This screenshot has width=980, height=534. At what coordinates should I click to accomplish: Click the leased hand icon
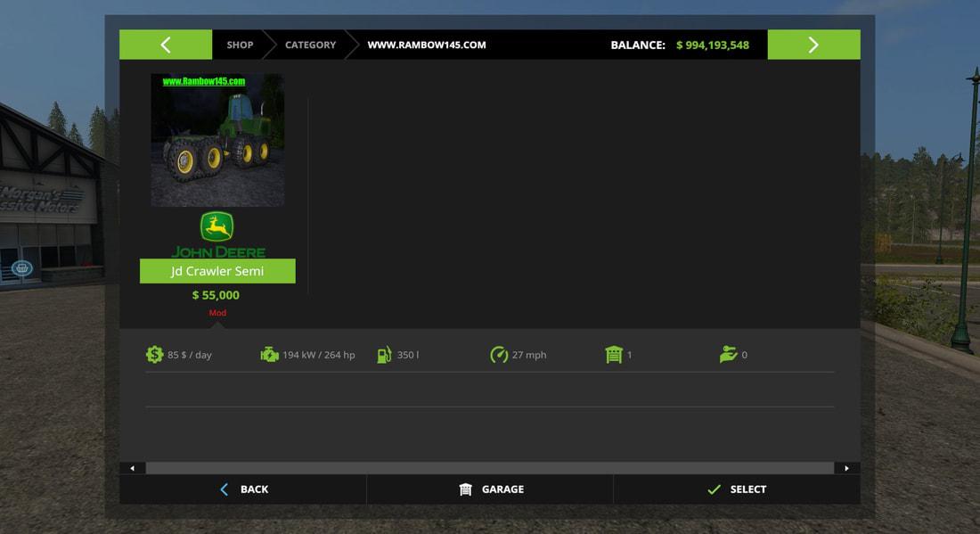[x=729, y=355]
